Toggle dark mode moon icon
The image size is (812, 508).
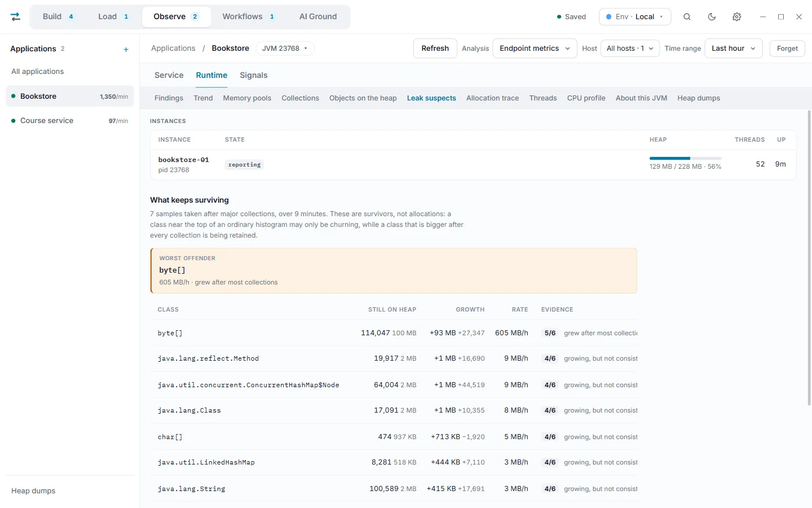pyautogui.click(x=712, y=17)
